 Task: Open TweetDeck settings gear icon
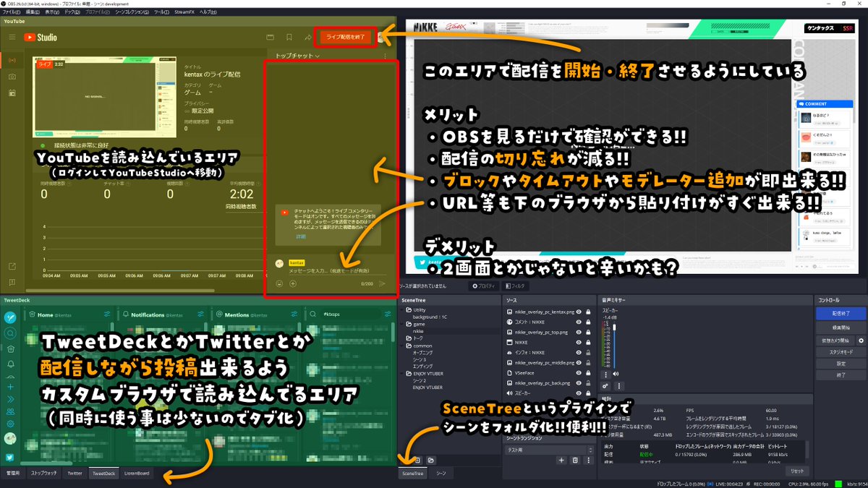[10, 424]
